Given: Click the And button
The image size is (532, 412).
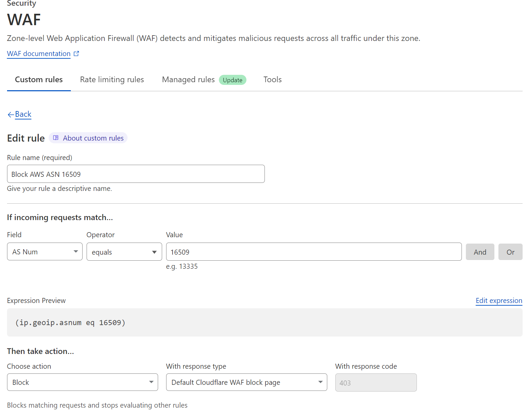Looking at the screenshot, I should tap(480, 252).
